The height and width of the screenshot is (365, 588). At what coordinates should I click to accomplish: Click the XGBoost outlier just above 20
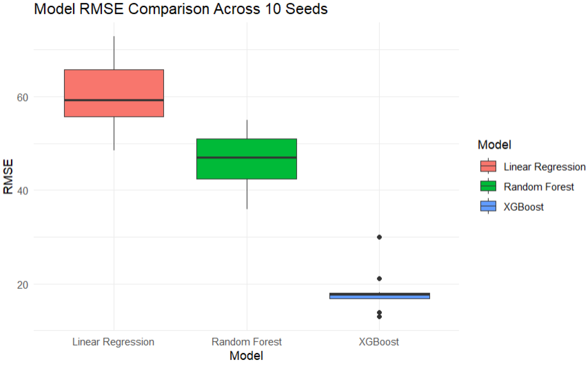[x=379, y=279]
